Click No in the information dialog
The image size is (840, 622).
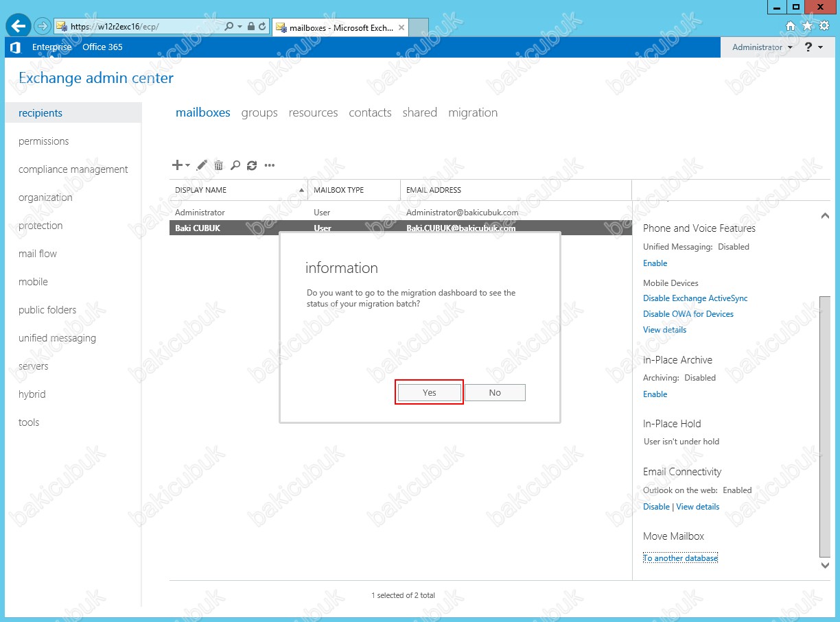pos(495,392)
